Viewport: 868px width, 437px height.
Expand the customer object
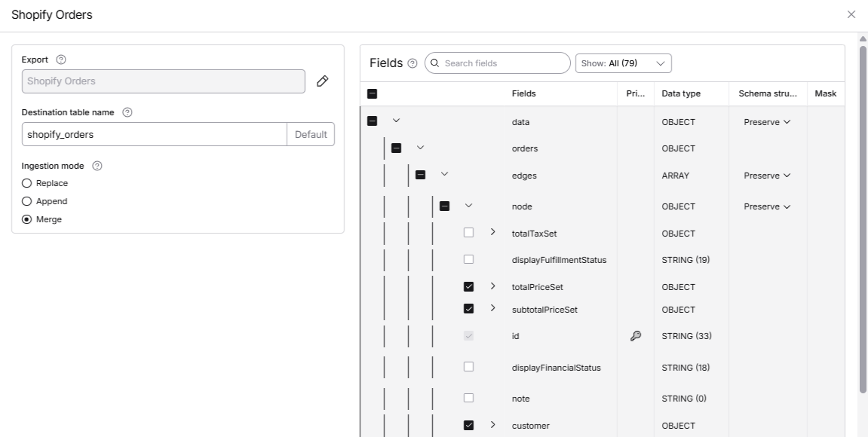click(492, 425)
